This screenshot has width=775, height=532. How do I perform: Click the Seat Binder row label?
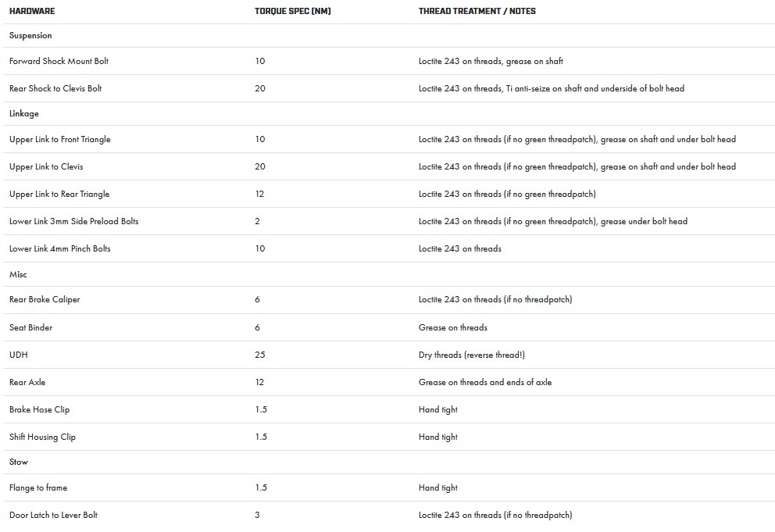coord(31,327)
